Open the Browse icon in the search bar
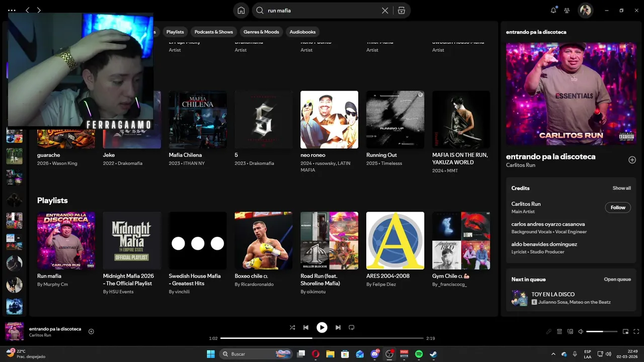Viewport: 644px width, 362px height. click(x=401, y=11)
